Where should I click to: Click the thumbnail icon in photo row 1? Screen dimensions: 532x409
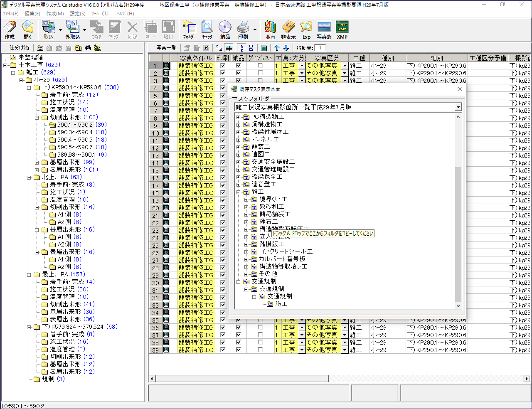click(166, 65)
